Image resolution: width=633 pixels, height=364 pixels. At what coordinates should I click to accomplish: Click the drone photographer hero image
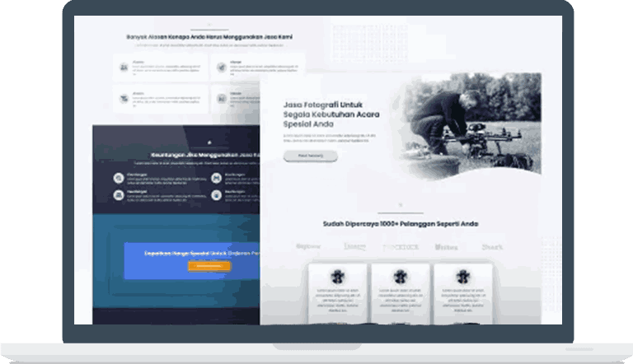click(470, 124)
